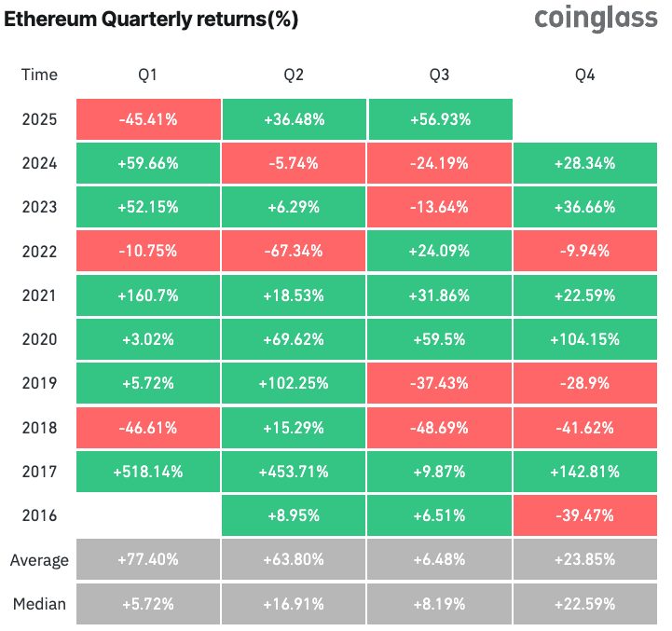This screenshot has height=631, width=672.
Task: Select the Q3 column header
Action: point(441,75)
